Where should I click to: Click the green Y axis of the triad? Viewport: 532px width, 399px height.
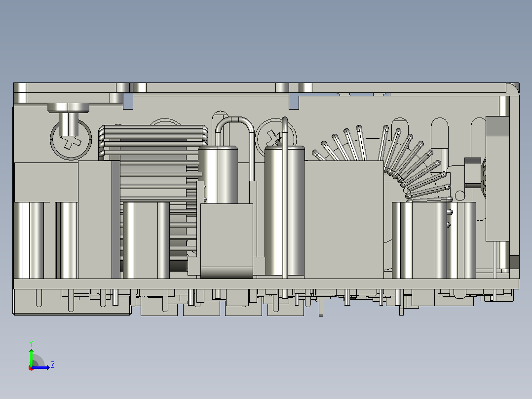click(x=31, y=357)
